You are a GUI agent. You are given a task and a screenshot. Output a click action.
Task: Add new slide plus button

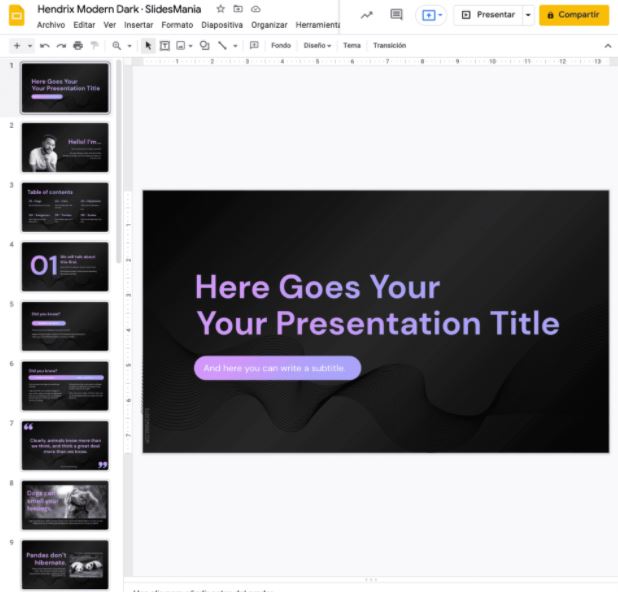[x=17, y=46]
